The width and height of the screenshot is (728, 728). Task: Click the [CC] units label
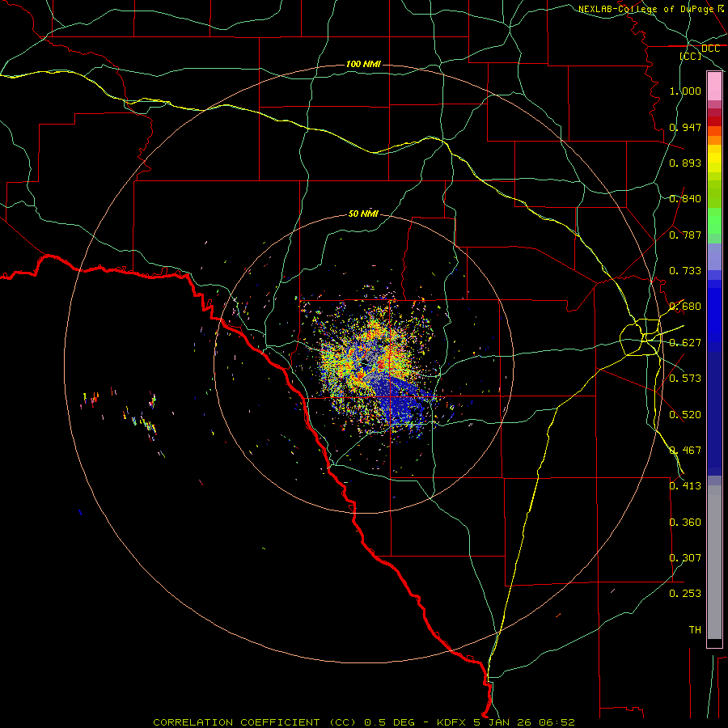pyautogui.click(x=691, y=56)
